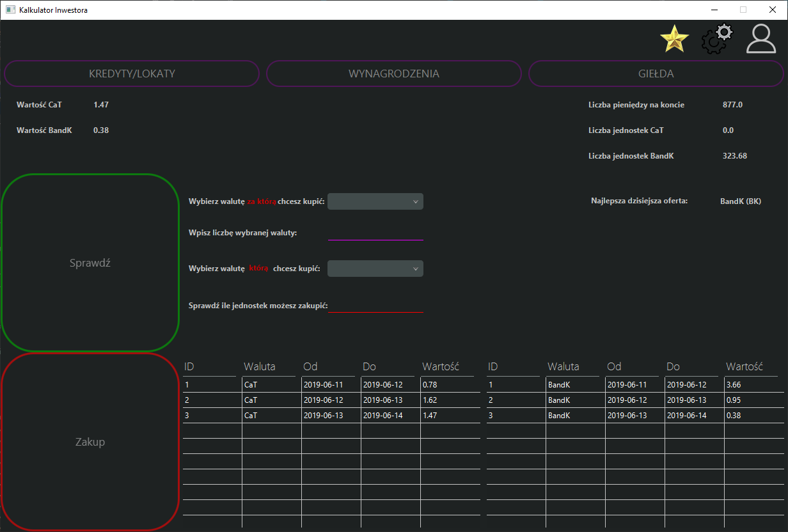This screenshot has width=788, height=532.
Task: Click the green Sprawdź button
Action: click(x=90, y=263)
